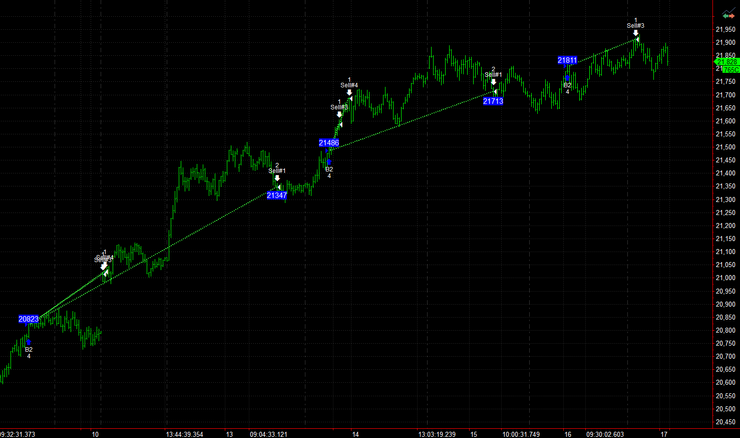Click the green current price tag on price axis

(x=727, y=62)
